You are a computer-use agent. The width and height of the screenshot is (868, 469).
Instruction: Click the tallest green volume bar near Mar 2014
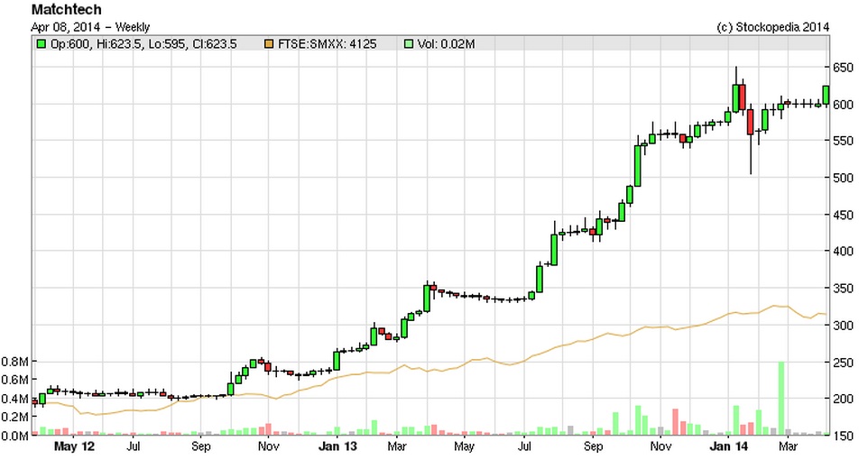pos(781,399)
